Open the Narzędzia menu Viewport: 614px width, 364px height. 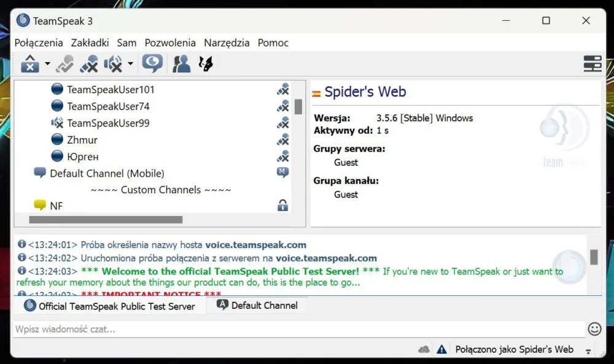(227, 43)
